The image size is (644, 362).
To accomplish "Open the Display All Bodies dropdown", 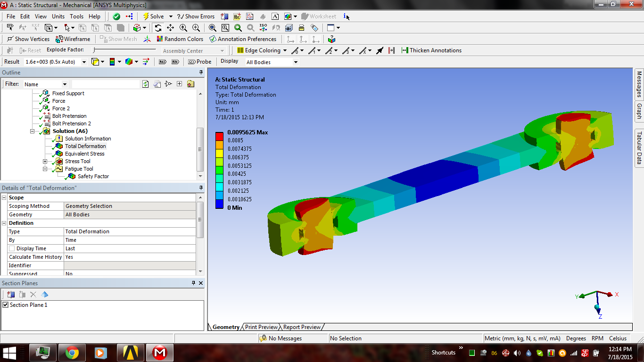I will [296, 62].
